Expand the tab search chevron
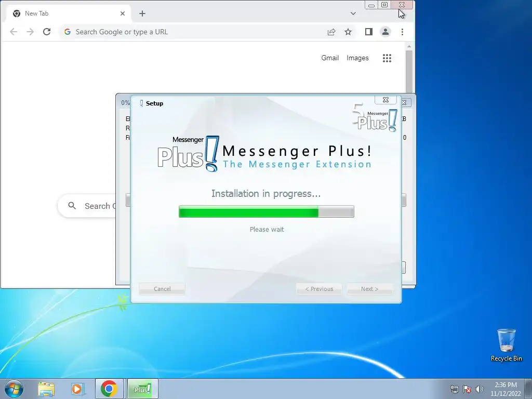 (x=353, y=14)
